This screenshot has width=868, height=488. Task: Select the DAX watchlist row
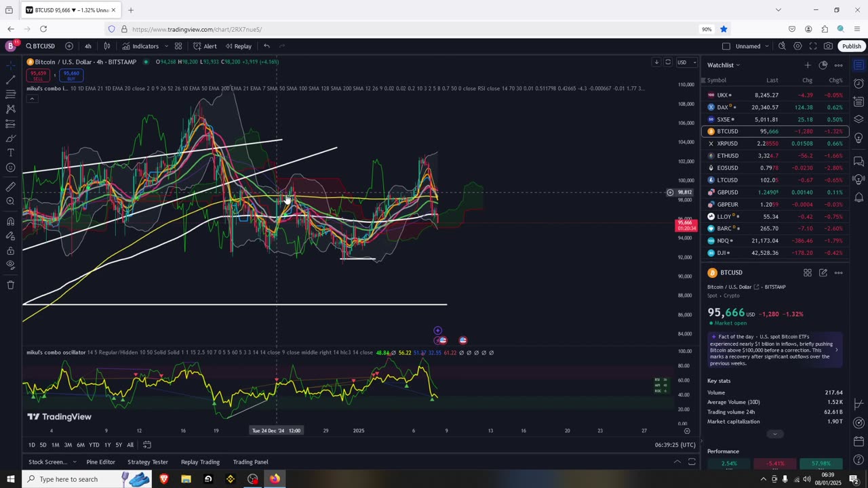(775, 107)
